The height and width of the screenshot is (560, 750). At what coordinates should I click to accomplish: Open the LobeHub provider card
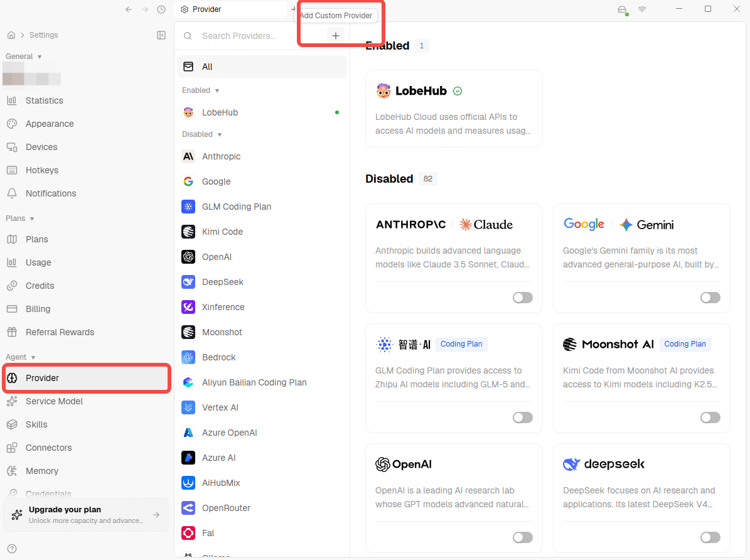point(454,109)
